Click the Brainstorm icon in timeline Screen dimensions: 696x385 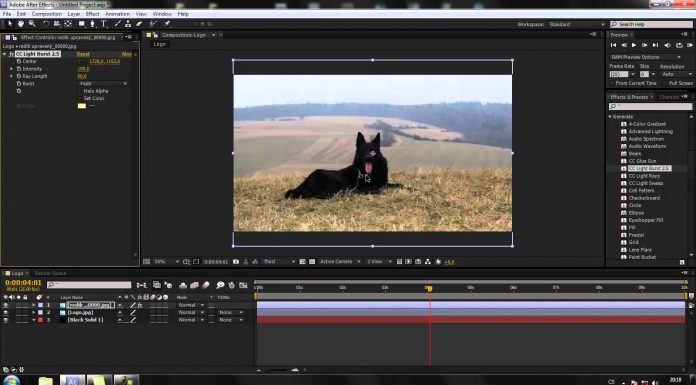[x=220, y=285]
